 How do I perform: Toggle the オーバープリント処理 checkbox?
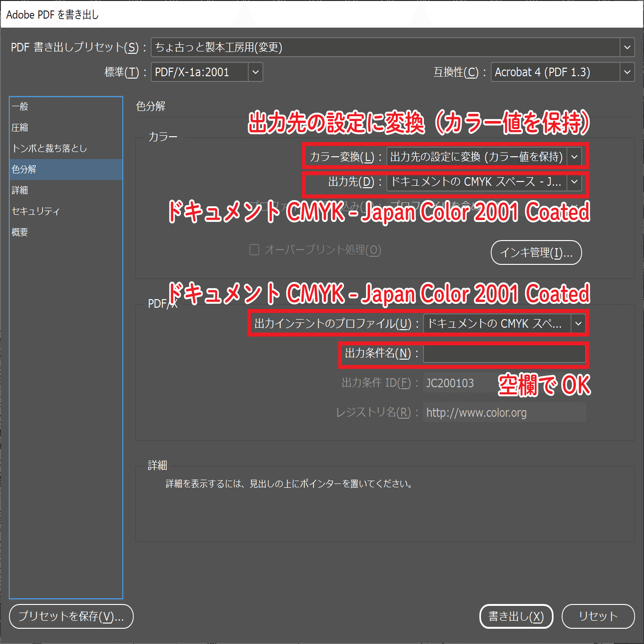pos(254,250)
